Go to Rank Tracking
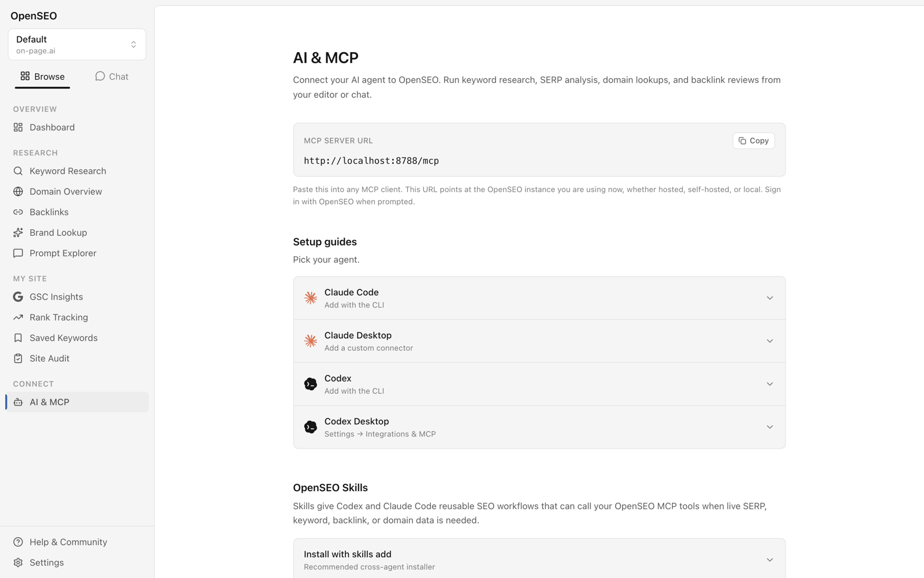 (77, 317)
